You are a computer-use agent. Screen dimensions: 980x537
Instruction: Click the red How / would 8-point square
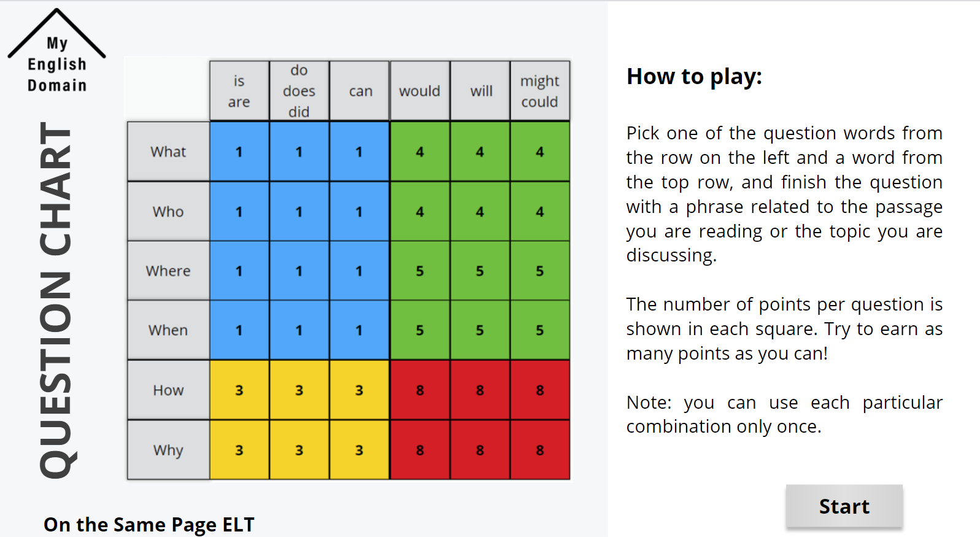(x=420, y=390)
